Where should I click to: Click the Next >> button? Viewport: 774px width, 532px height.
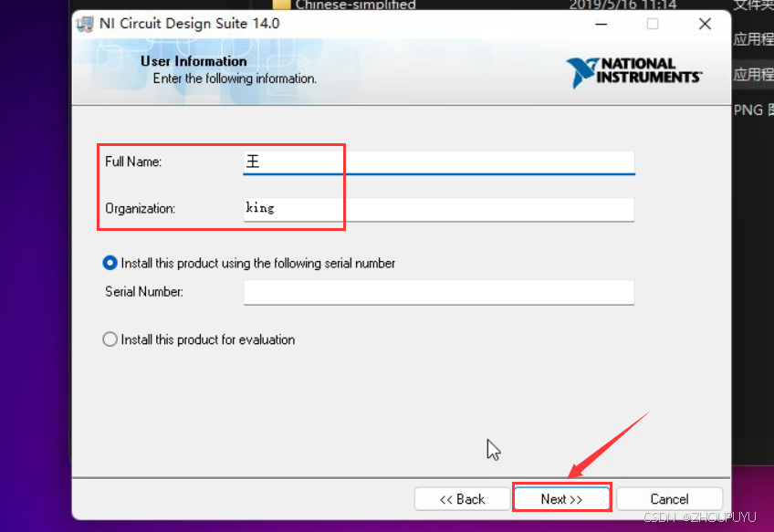tap(561, 498)
